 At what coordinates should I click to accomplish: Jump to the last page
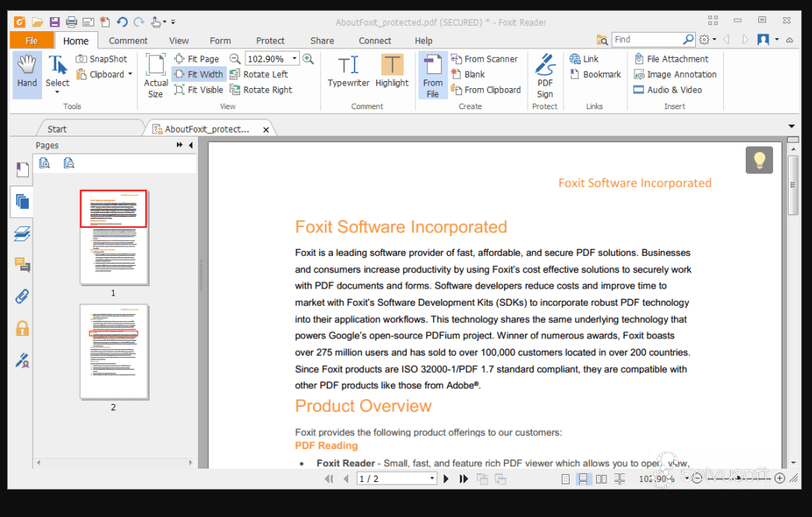(464, 479)
